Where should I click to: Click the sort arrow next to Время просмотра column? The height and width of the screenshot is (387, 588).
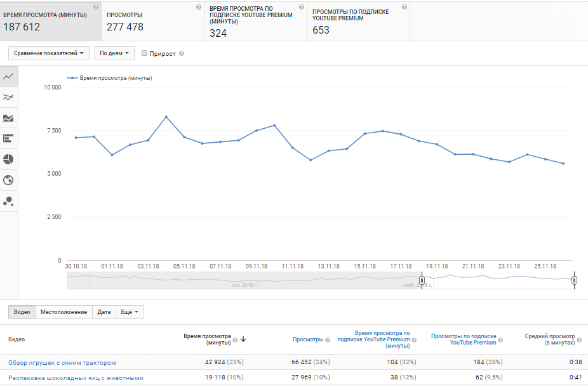coord(243,339)
